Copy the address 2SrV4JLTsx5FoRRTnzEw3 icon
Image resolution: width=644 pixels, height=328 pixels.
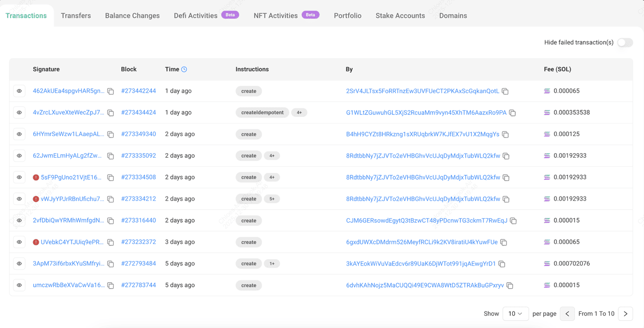tap(505, 91)
